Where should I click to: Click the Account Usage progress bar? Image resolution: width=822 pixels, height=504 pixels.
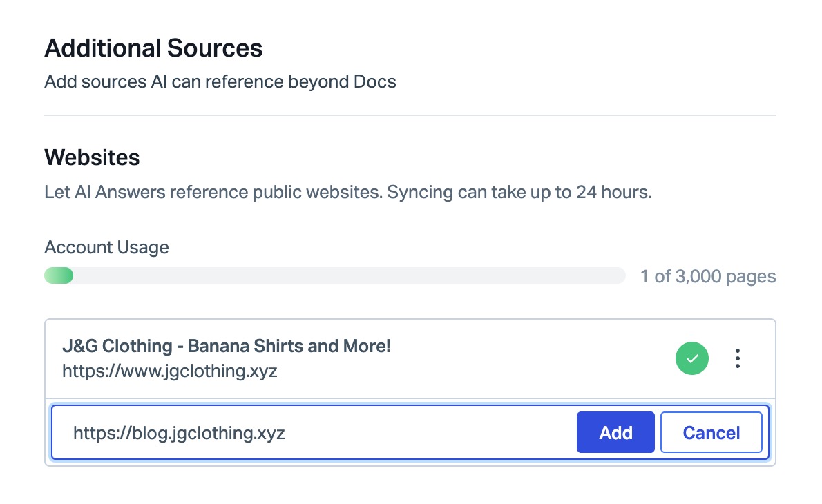tap(335, 275)
